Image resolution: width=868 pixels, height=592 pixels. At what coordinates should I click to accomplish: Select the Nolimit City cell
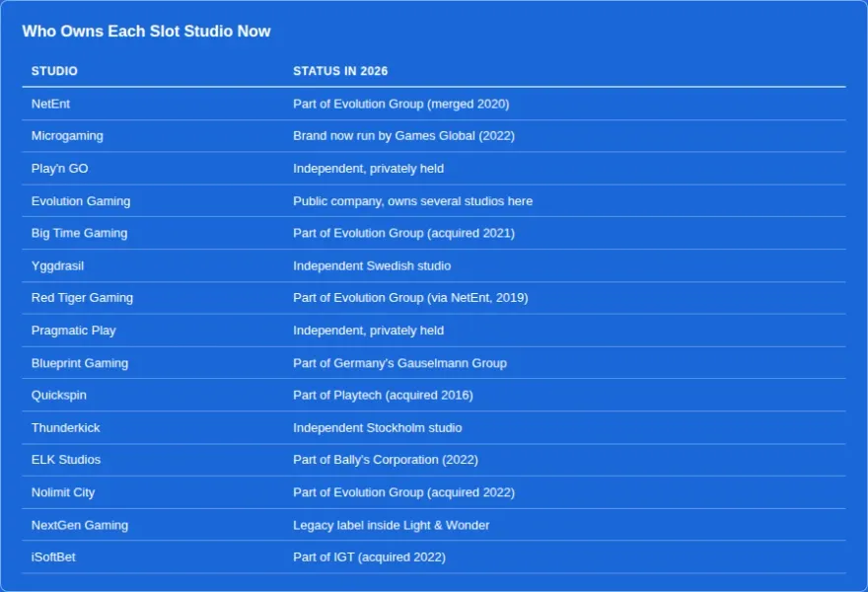pyautogui.click(x=63, y=492)
